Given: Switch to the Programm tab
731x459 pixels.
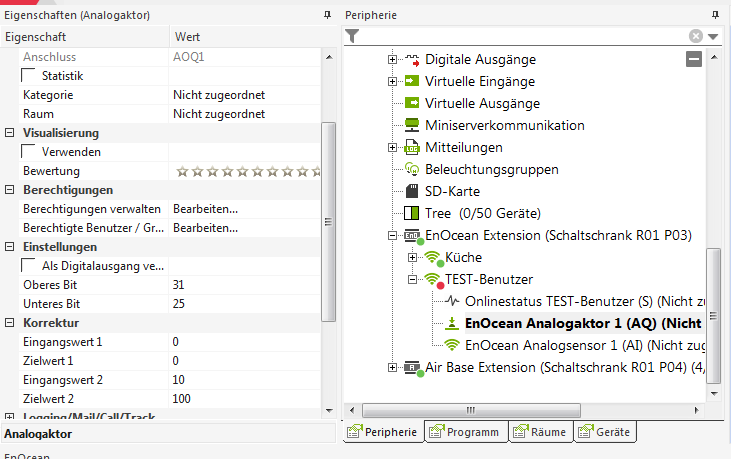Looking at the screenshot, I should point(466,432).
